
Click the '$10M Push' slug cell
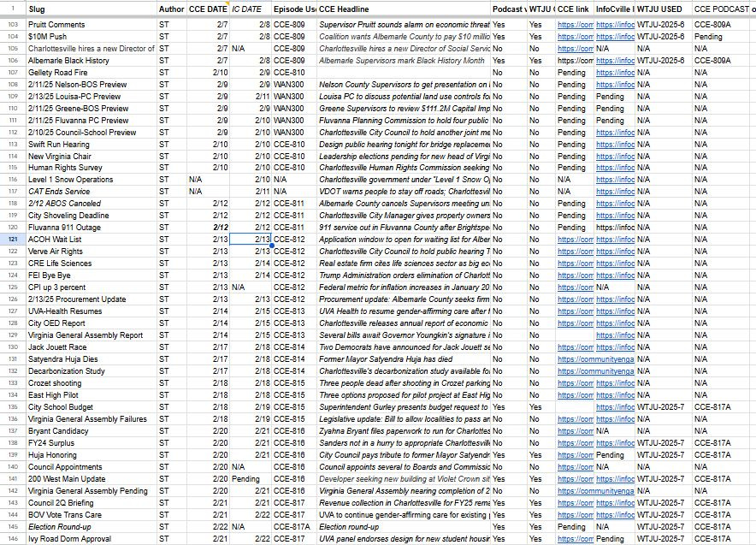click(92, 37)
